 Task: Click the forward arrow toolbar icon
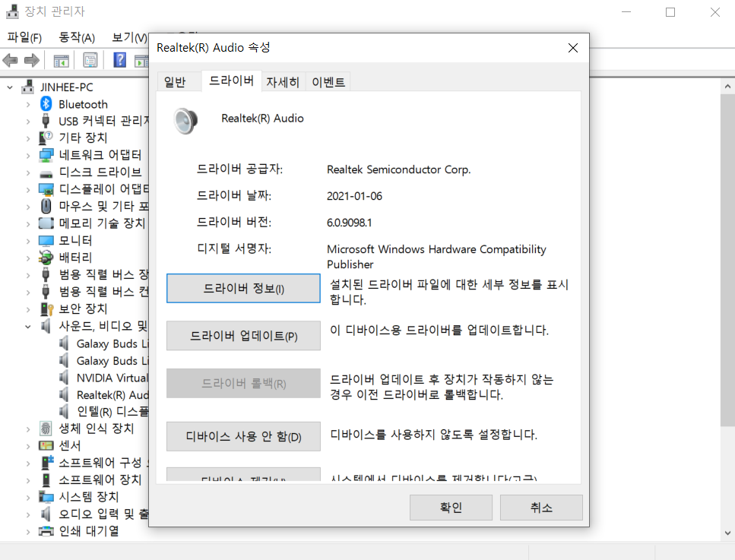tap(31, 60)
